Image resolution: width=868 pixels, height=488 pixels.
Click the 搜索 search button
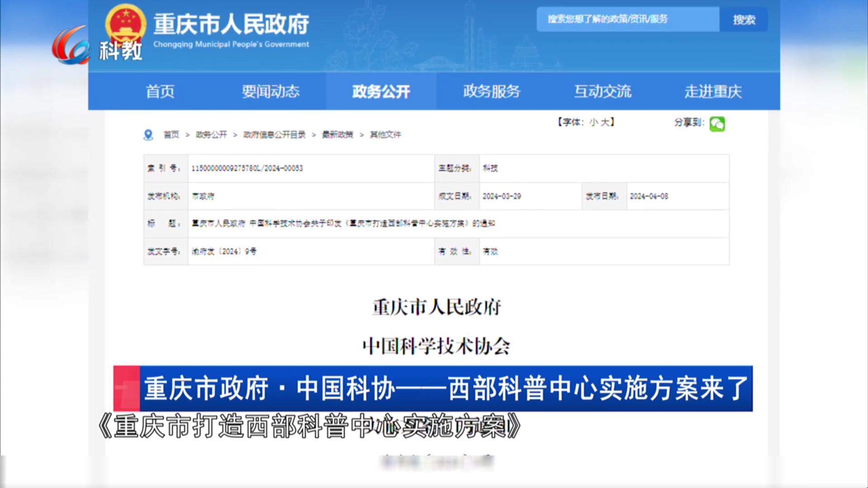744,19
